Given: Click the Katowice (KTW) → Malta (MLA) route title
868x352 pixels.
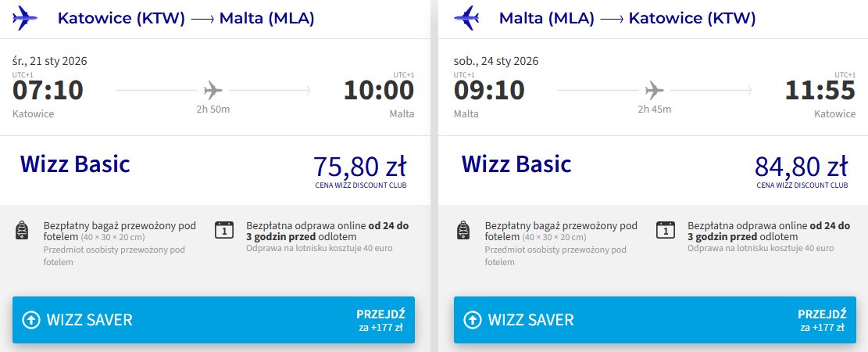Looking at the screenshot, I should coord(186,18).
